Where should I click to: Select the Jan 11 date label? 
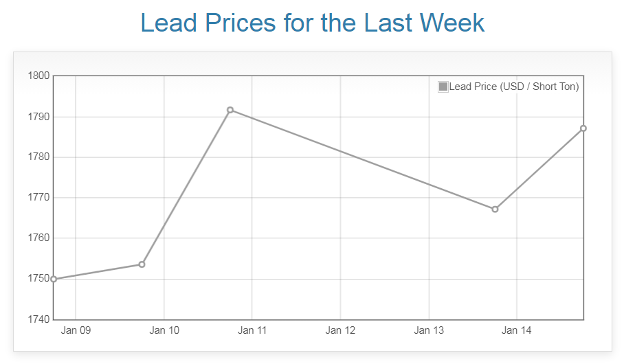[x=252, y=330]
